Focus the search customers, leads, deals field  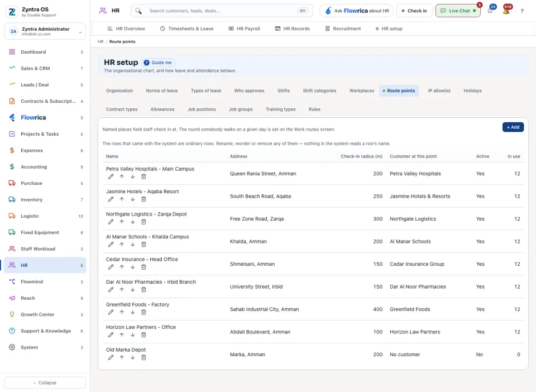pyautogui.click(x=222, y=11)
